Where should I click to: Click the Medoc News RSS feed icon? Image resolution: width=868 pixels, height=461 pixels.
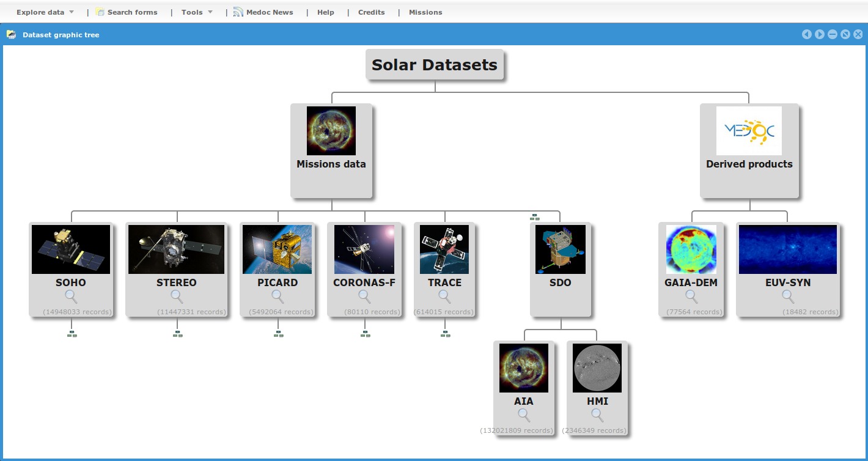238,12
